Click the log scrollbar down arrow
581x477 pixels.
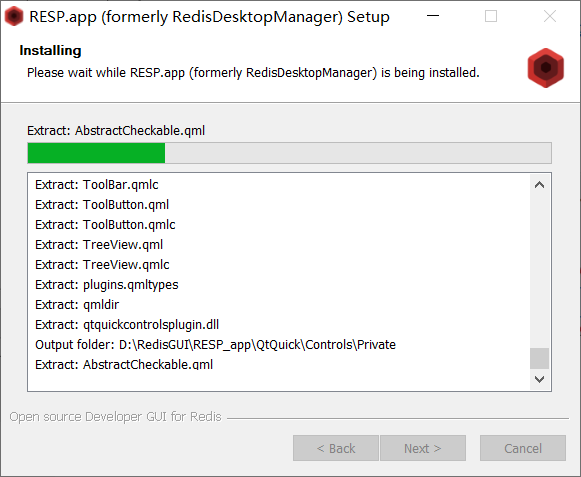(x=540, y=379)
